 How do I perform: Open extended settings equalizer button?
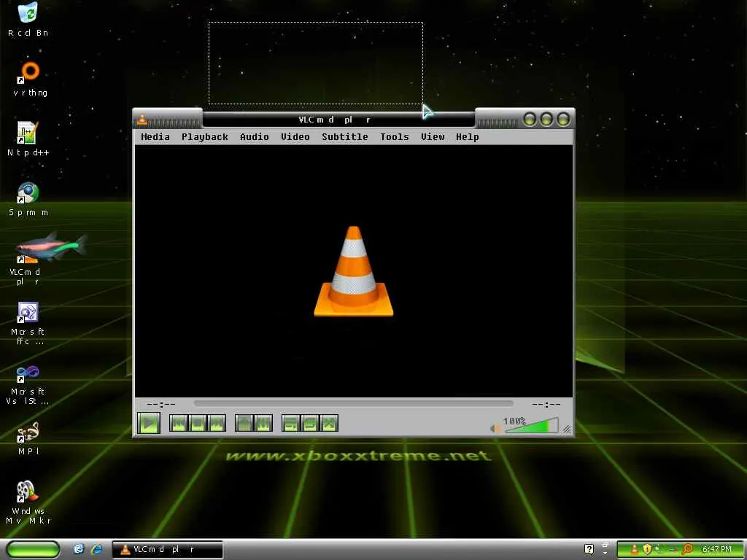coord(263,423)
